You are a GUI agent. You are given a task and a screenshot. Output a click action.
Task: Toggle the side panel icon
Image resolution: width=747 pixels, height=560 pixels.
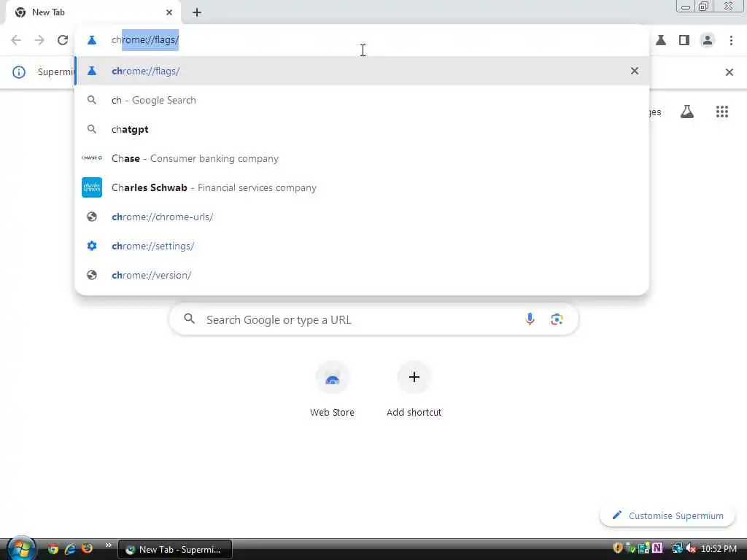(x=684, y=40)
